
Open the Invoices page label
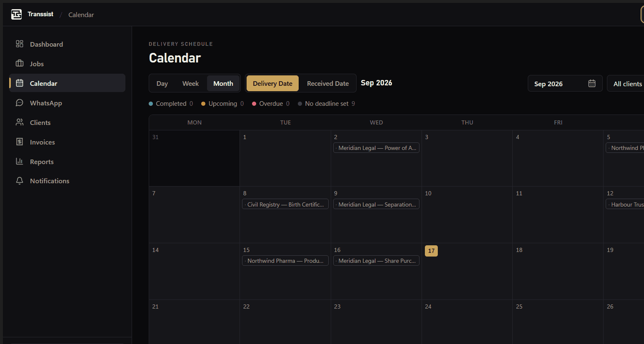(42, 142)
